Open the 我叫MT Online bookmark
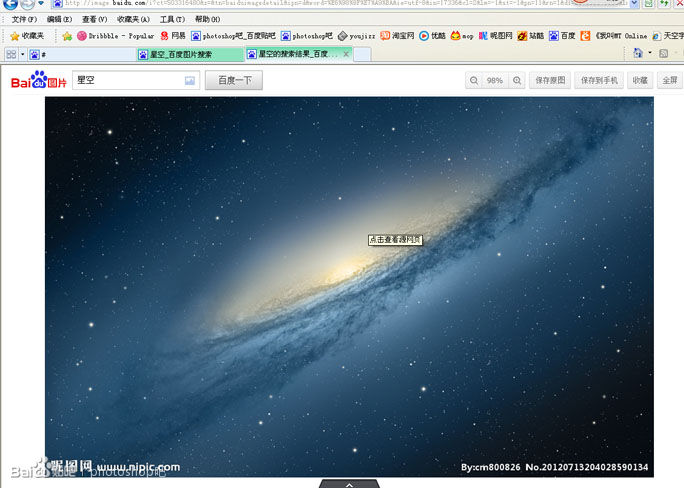The height and width of the screenshot is (488, 684). [614, 36]
